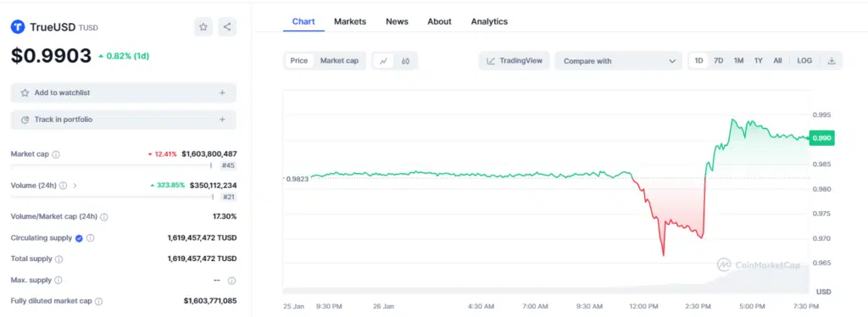The height and width of the screenshot is (317, 868).
Task: Click the 12:00 PM axis label
Action: (x=644, y=307)
